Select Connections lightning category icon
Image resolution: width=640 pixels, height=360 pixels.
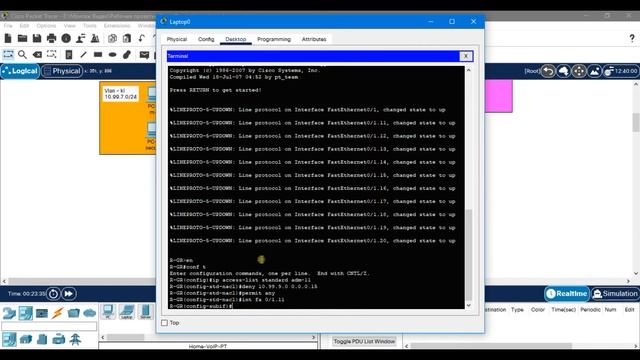click(58, 313)
